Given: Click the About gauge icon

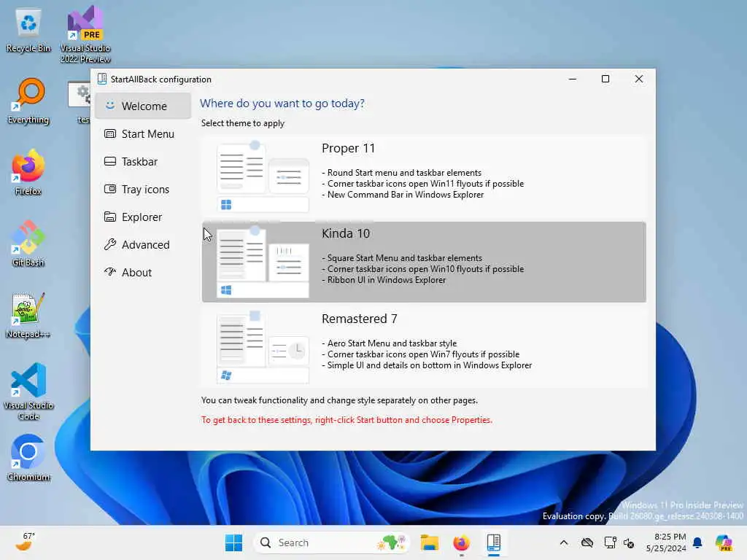Looking at the screenshot, I should point(110,272).
